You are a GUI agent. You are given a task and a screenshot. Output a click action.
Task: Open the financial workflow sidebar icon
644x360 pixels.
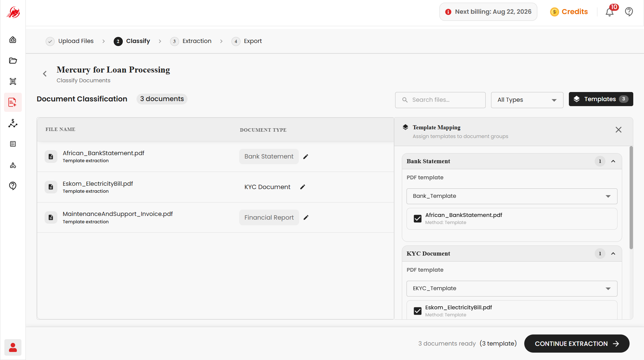[13, 123]
